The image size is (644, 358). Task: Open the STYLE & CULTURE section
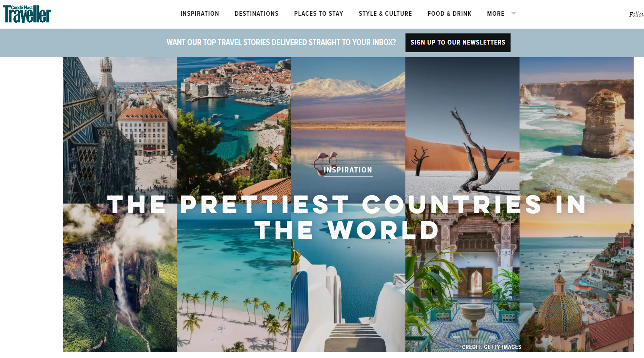pyautogui.click(x=385, y=13)
